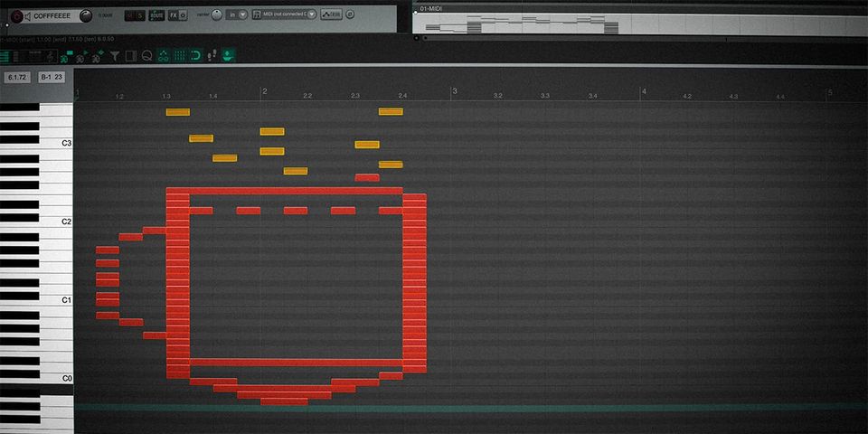
Task: Enable step input footprints icon
Action: 212,55
